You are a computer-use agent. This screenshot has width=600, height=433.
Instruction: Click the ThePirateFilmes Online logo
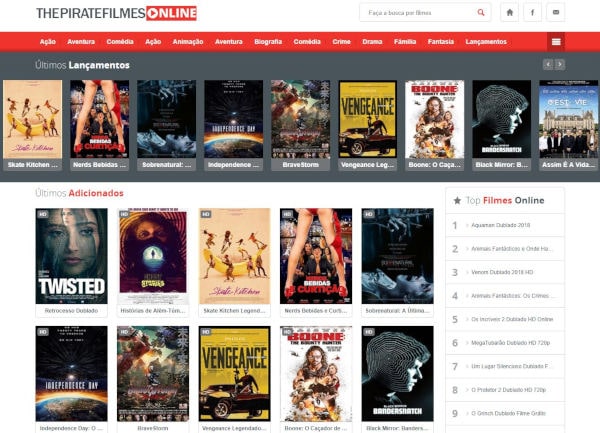(116, 13)
